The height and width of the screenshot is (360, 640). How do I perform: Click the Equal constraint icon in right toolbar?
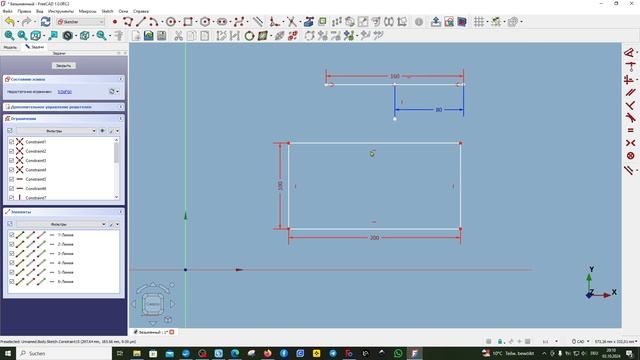click(x=630, y=130)
